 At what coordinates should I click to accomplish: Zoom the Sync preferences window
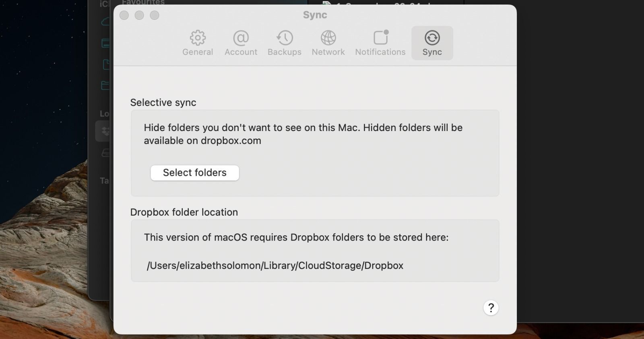click(x=155, y=15)
